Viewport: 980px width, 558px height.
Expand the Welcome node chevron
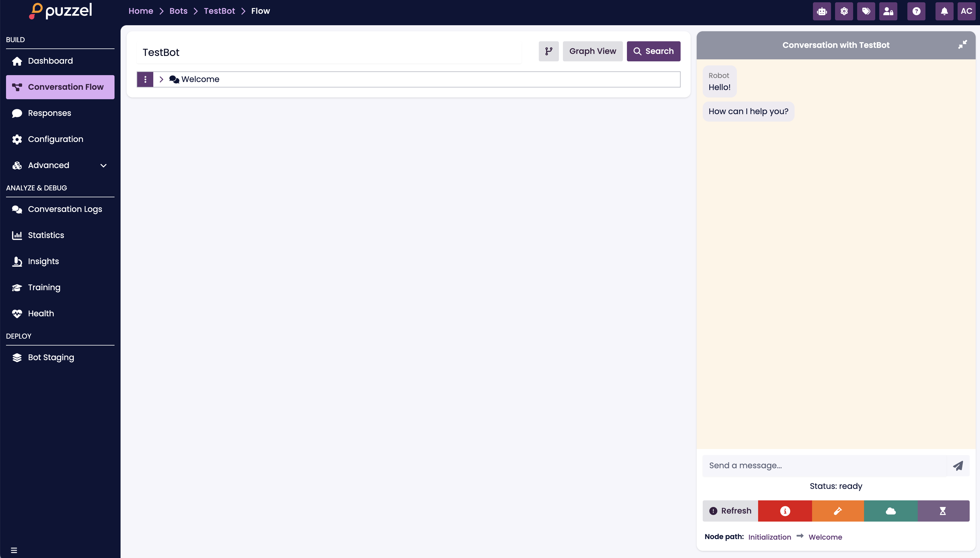click(162, 79)
